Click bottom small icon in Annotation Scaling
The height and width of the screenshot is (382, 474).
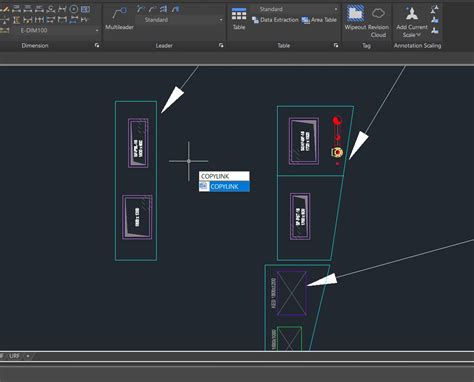(x=434, y=31)
